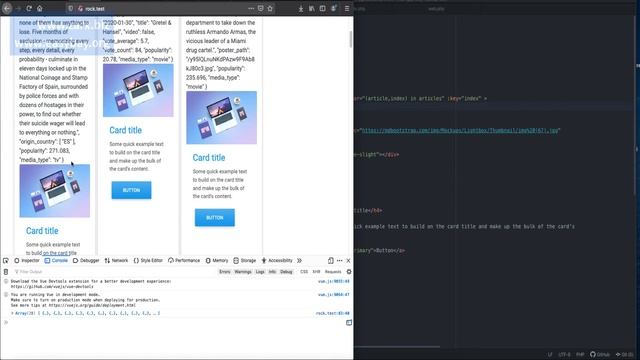Click BUTTON in the second card
The width and height of the screenshot is (640, 360).
pos(131,190)
